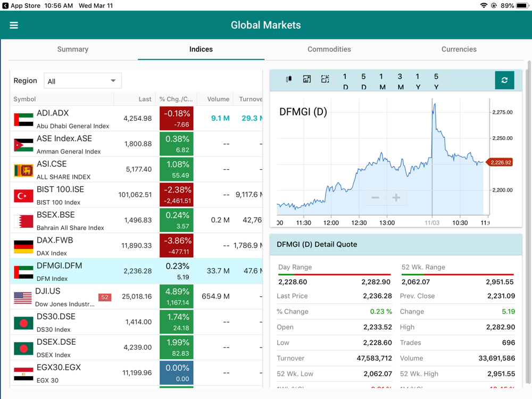Open the Region dropdown
Screen dimensions: 532x399
tap(82, 81)
